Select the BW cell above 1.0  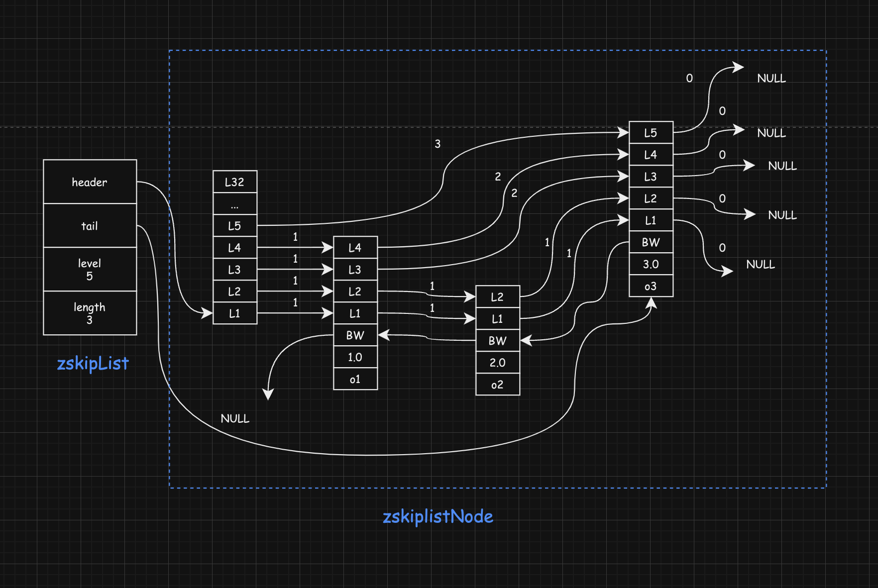pyautogui.click(x=355, y=335)
